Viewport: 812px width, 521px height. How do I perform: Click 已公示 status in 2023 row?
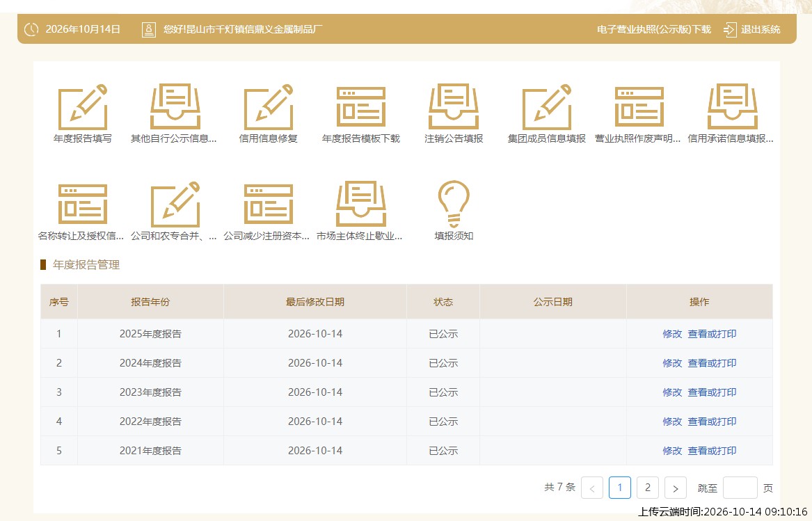(x=443, y=392)
